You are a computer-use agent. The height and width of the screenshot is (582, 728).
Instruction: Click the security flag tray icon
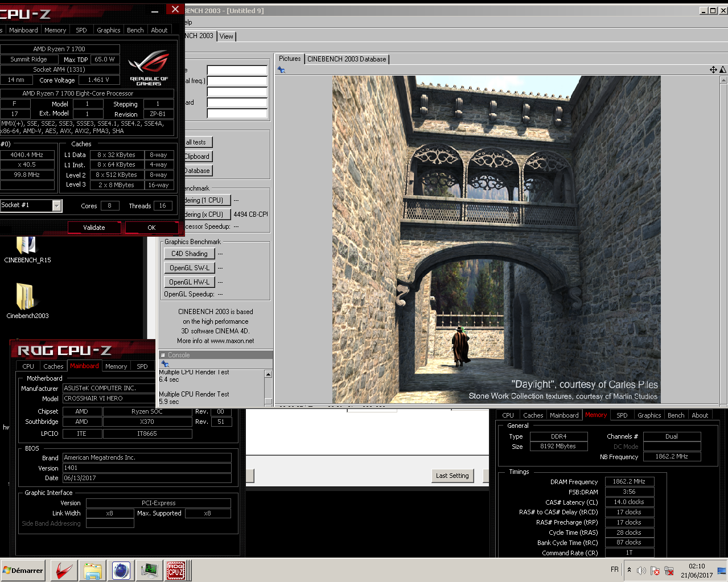pos(655,571)
